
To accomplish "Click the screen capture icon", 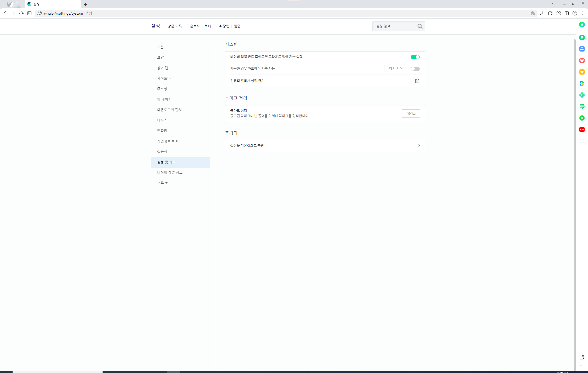I will (558, 13).
